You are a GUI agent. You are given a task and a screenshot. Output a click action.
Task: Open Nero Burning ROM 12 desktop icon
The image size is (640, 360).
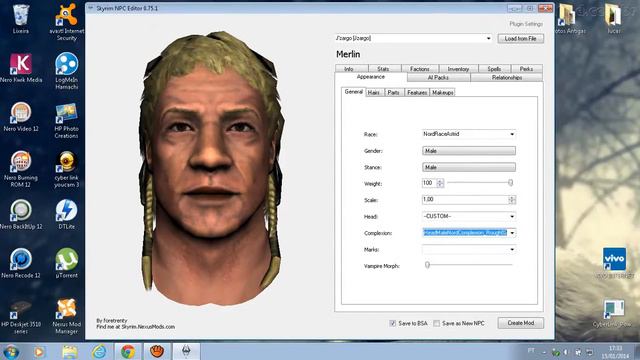(x=21, y=169)
